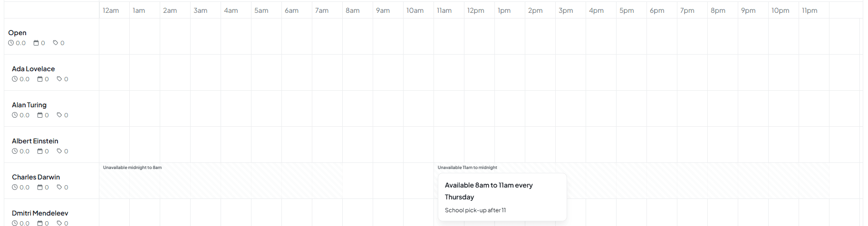The image size is (868, 226).
Task: Click Alan Turing's shifts calendar icon
Action: coord(40,115)
